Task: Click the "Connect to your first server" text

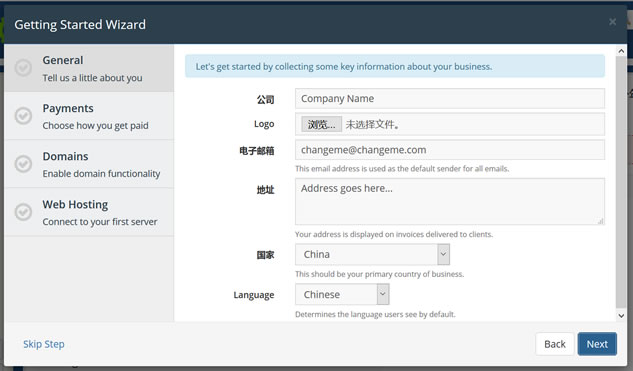Action: [x=100, y=222]
